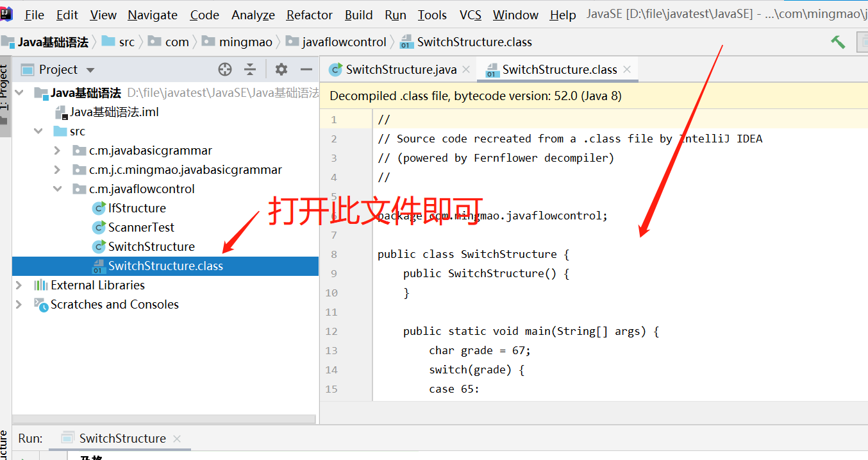
Task: Expand Scratches and Consoles node
Action: pyautogui.click(x=19, y=305)
